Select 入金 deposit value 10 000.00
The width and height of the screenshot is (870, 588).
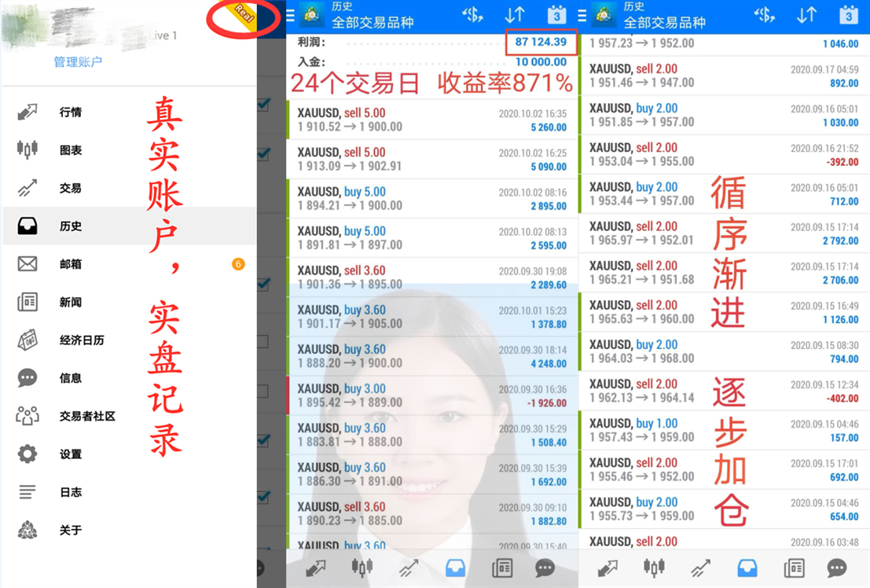tap(541, 61)
